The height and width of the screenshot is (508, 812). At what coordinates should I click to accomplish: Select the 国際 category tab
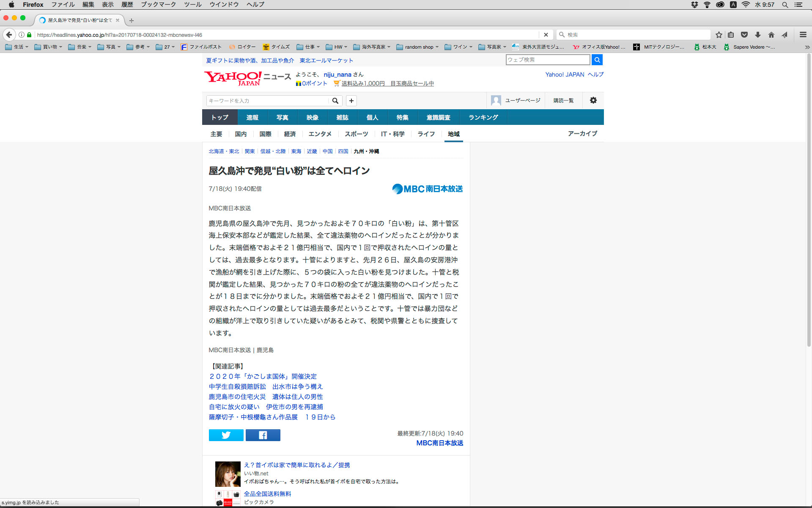pyautogui.click(x=265, y=134)
